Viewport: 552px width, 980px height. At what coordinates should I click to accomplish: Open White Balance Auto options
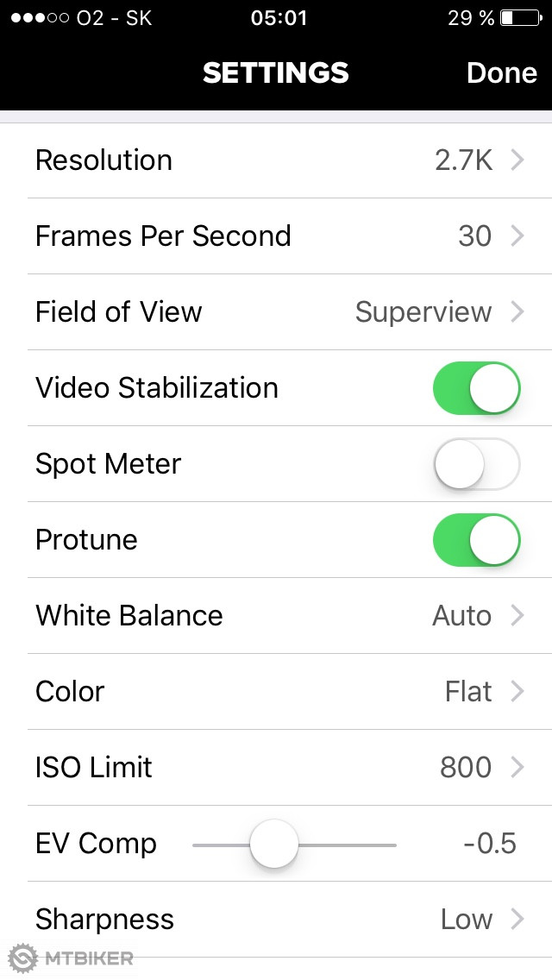coord(276,616)
